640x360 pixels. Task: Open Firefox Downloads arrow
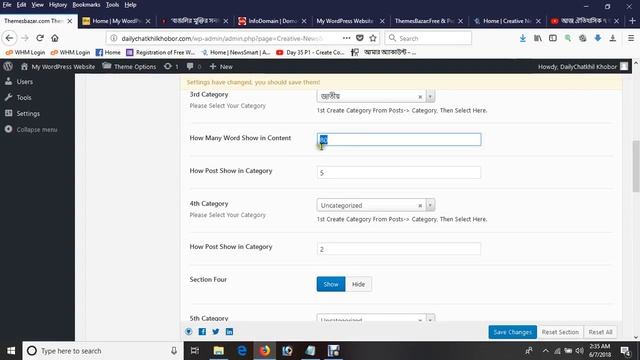[x=523, y=38]
